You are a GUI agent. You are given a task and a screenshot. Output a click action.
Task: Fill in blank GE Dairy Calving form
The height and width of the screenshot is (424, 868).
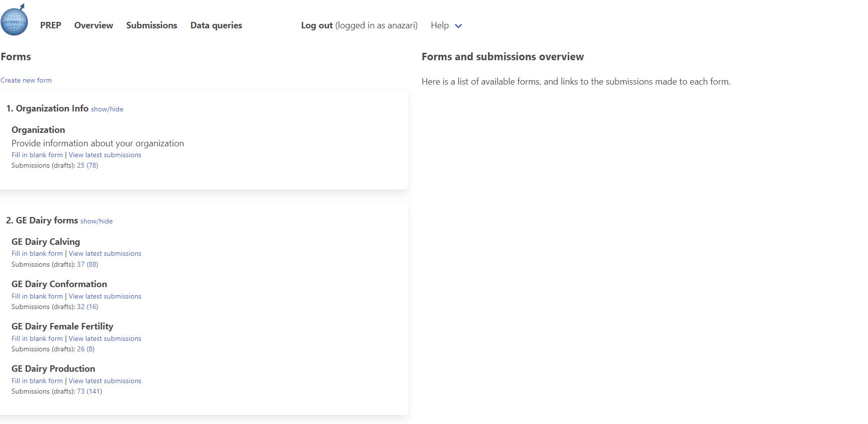tap(37, 253)
